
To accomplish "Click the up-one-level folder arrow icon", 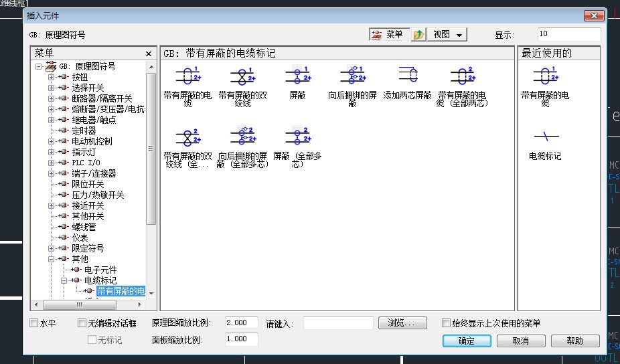I will click(419, 35).
